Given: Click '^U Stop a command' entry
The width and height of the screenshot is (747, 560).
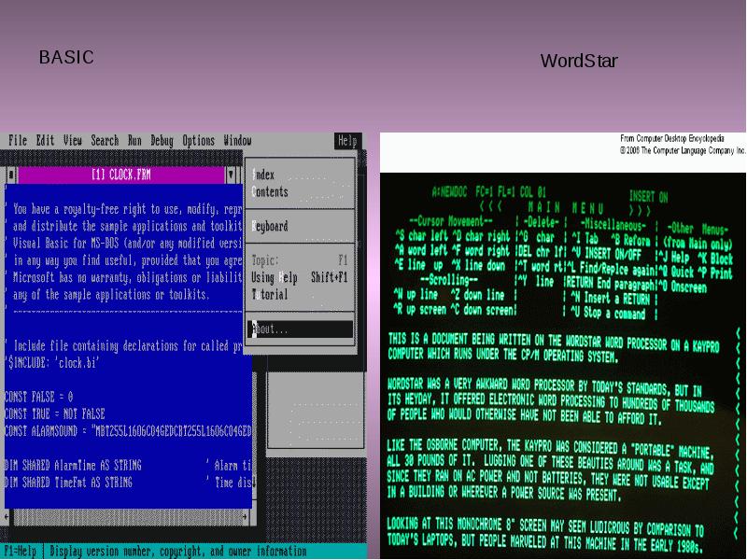Looking at the screenshot, I should coord(608,314).
